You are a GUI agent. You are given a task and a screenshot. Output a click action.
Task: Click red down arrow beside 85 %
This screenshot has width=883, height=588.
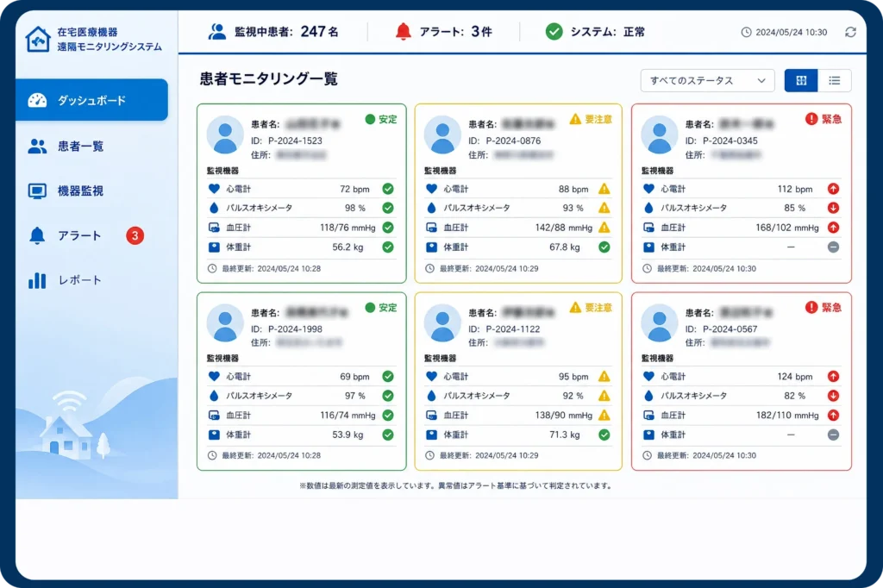click(834, 208)
